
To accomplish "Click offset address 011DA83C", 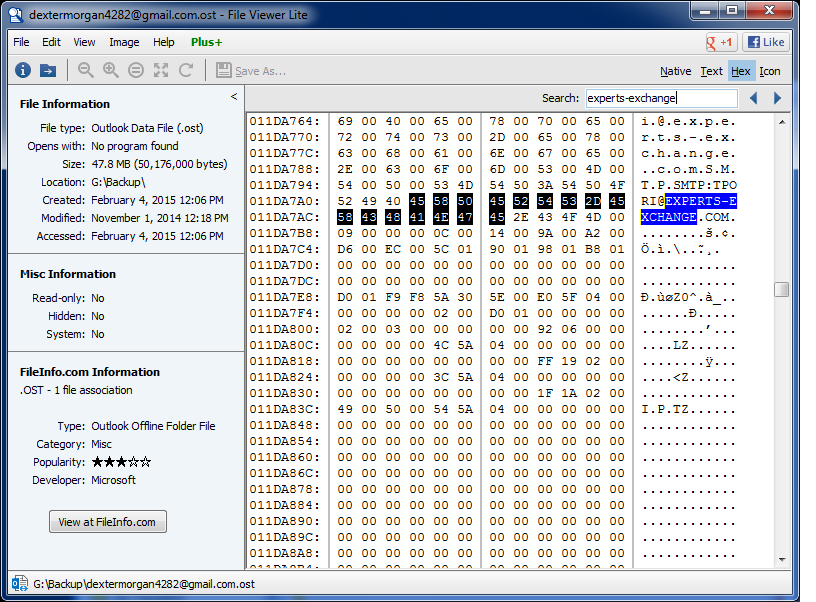I will click(x=284, y=409).
